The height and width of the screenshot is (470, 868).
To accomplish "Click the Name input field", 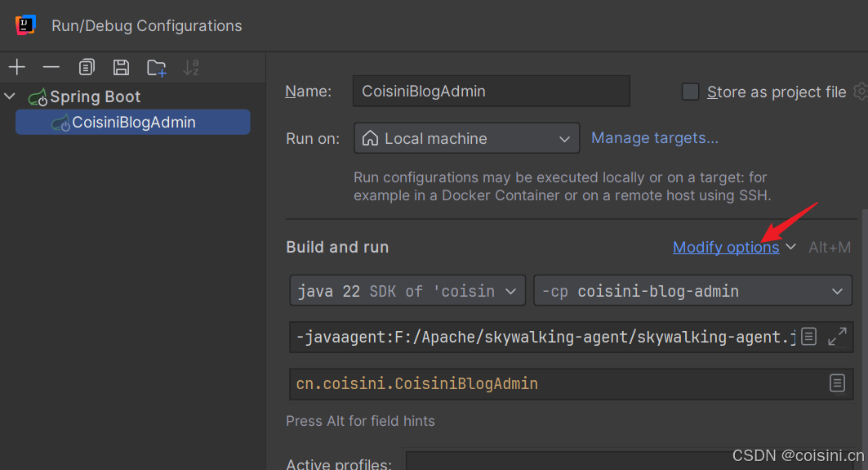I will pos(491,92).
